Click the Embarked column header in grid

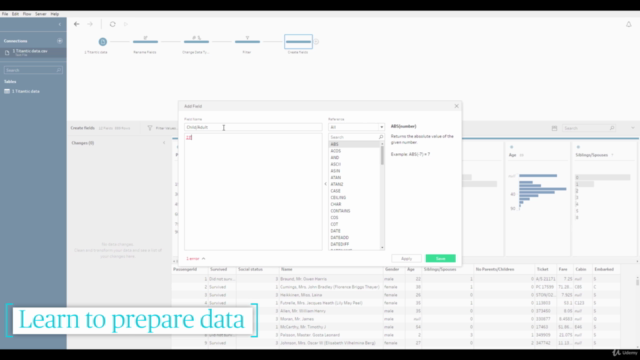tap(604, 269)
